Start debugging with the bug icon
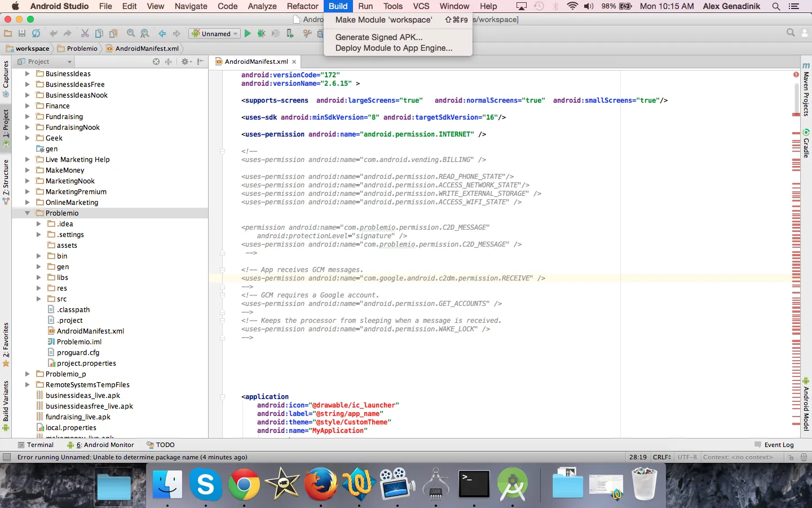Screen dimensions: 812x508 pyautogui.click(x=261, y=34)
